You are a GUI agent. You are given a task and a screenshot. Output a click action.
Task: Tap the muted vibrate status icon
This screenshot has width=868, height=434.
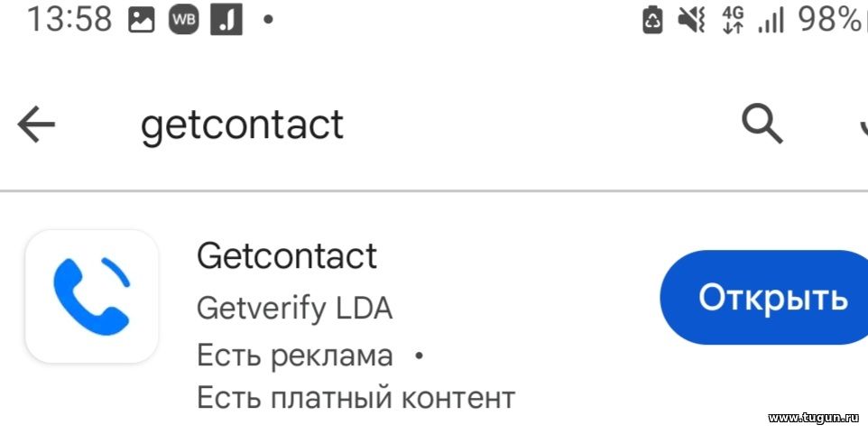pyautogui.click(x=691, y=21)
